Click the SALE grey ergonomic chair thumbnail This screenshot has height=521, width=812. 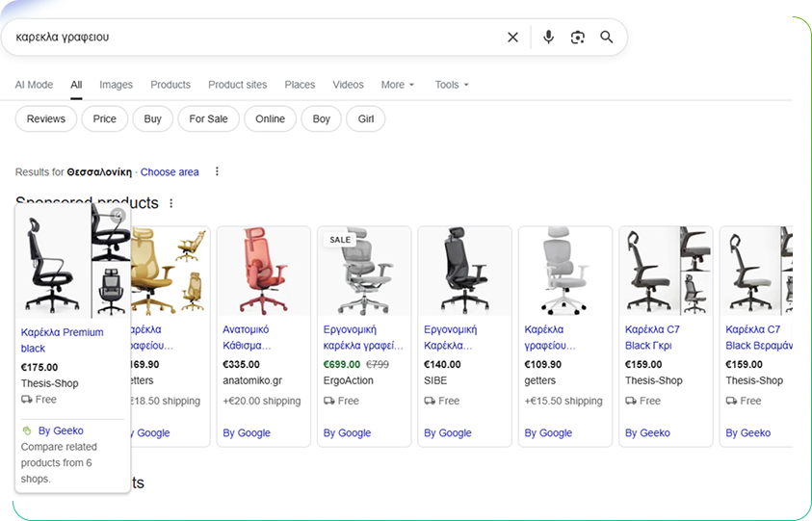tap(364, 271)
